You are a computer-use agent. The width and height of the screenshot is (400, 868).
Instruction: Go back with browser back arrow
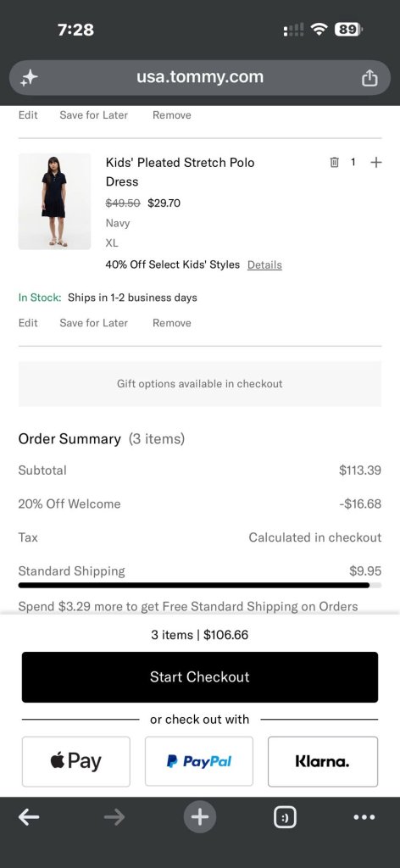(29, 816)
